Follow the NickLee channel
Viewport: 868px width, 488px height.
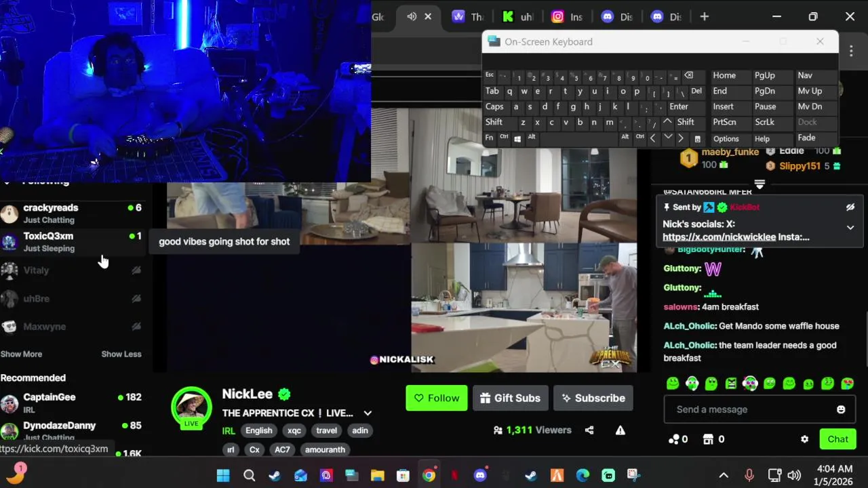(437, 398)
